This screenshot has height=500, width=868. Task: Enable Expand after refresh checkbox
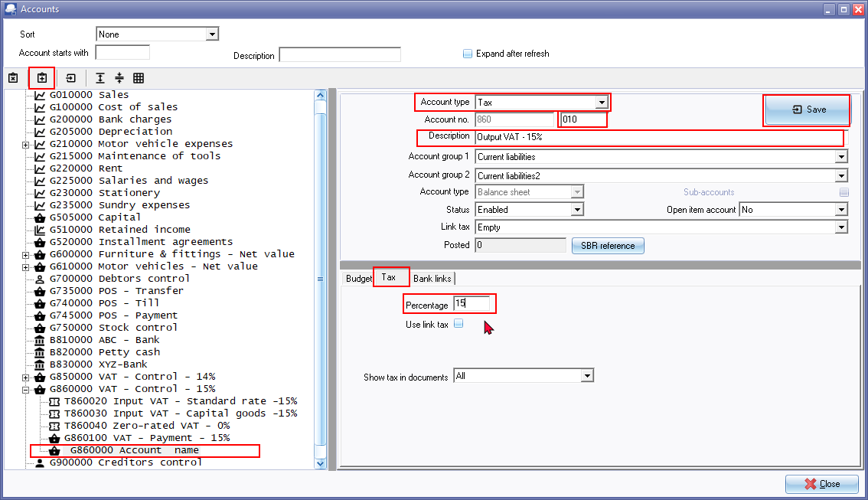coord(468,54)
